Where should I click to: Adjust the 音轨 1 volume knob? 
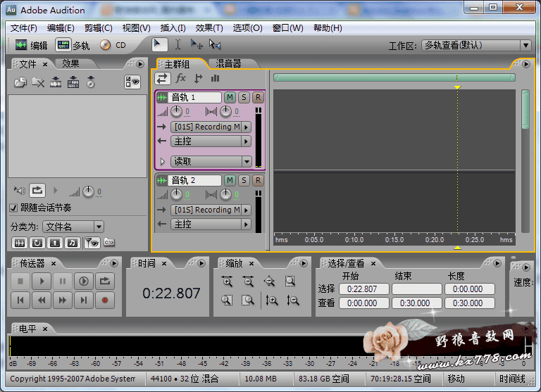(176, 112)
